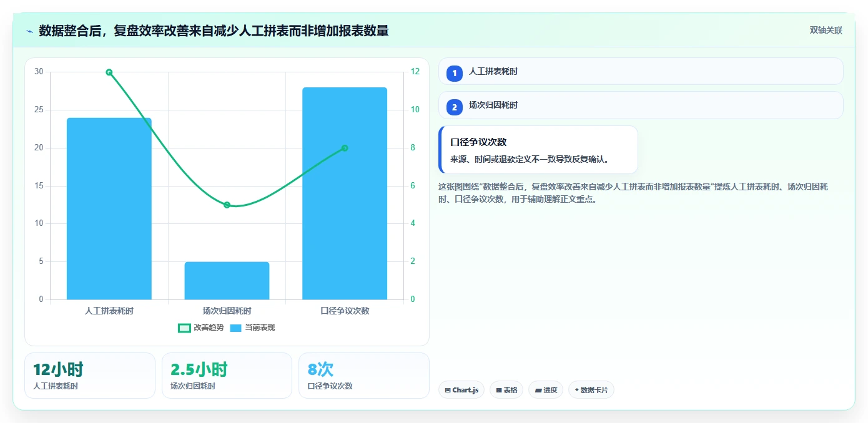The image size is (868, 423).
Task: Select the 进度 tag
Action: tap(546, 390)
